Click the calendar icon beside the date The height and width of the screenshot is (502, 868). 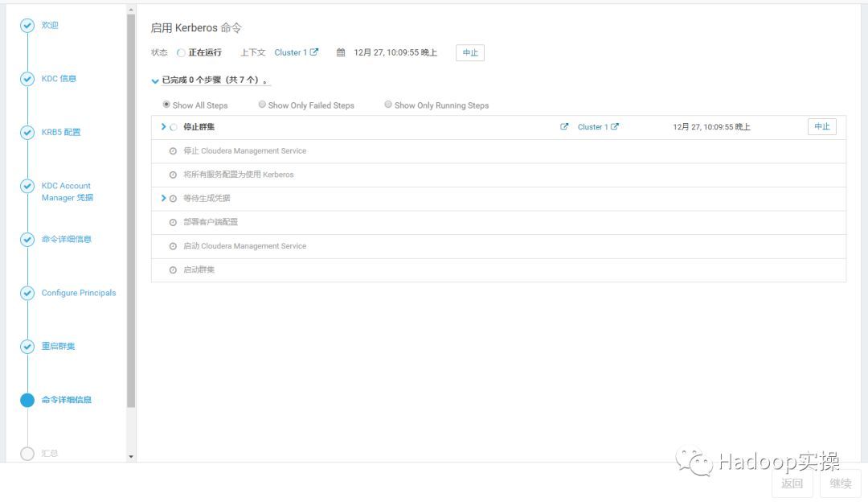click(341, 52)
